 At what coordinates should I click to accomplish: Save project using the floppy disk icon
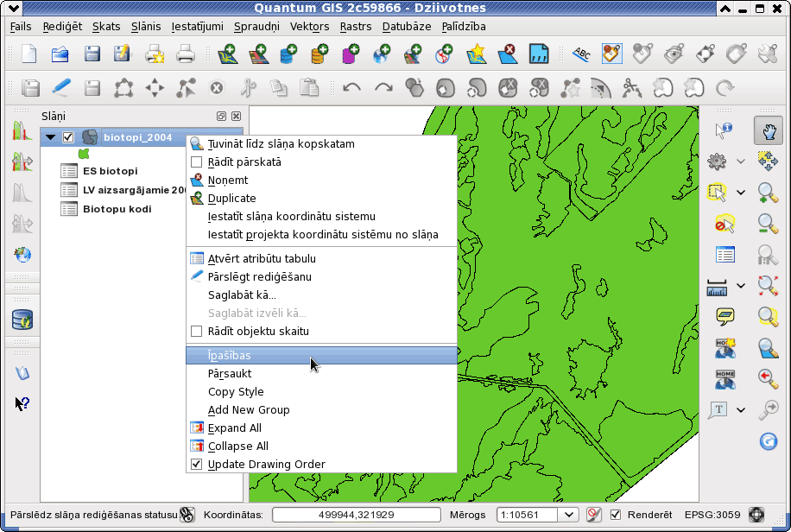pos(92,54)
